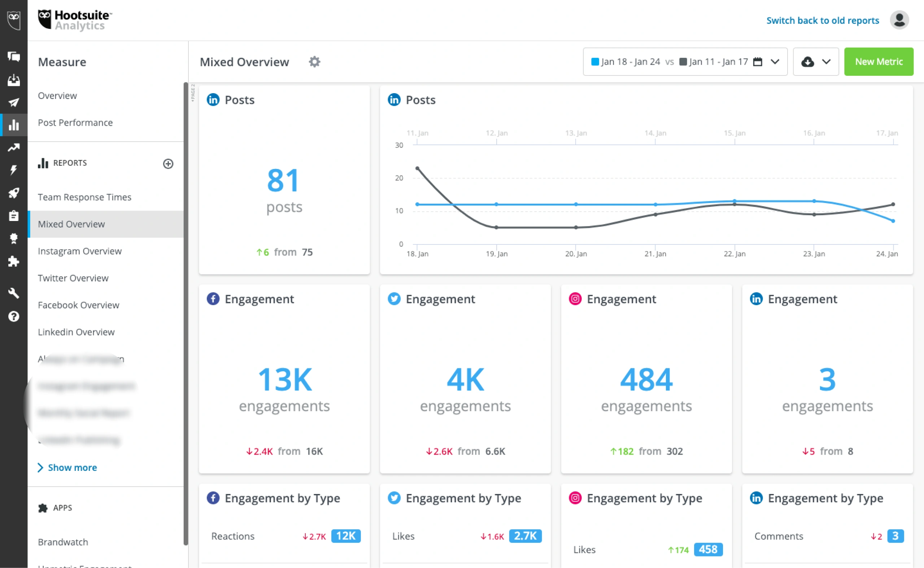The image size is (924, 568).
Task: Open the Post Performance section
Action: pos(75,122)
